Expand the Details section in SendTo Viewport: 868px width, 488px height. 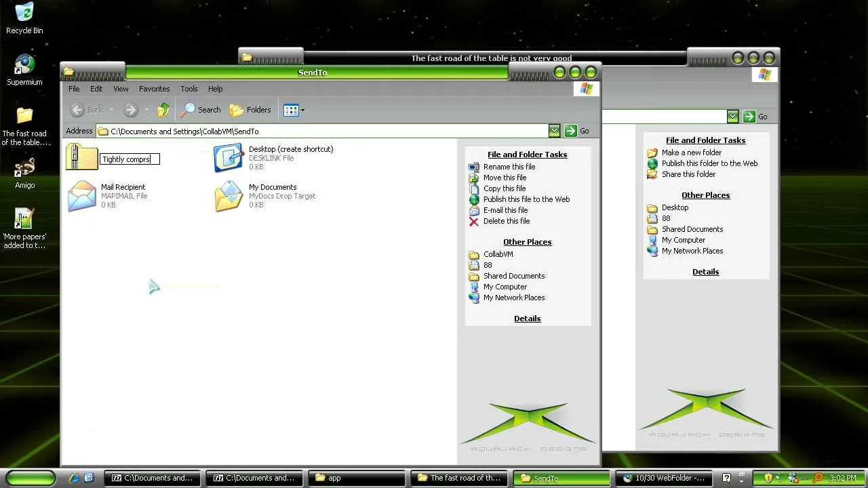coord(527,319)
